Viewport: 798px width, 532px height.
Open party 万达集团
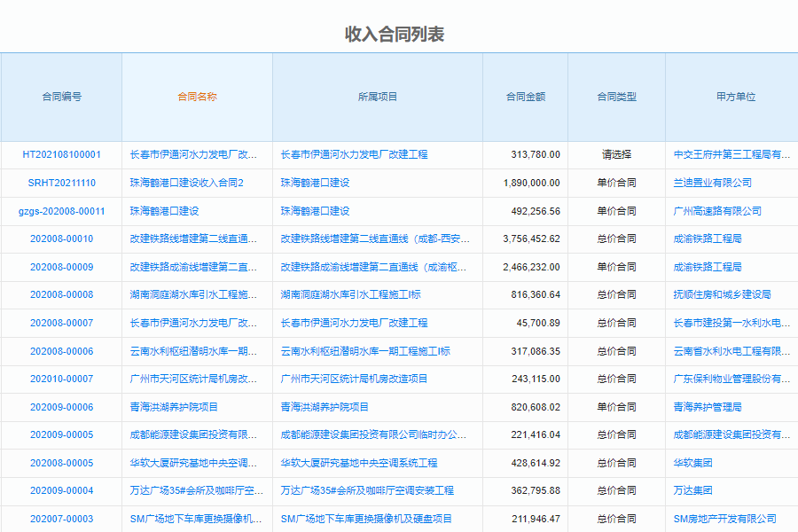tap(692, 490)
